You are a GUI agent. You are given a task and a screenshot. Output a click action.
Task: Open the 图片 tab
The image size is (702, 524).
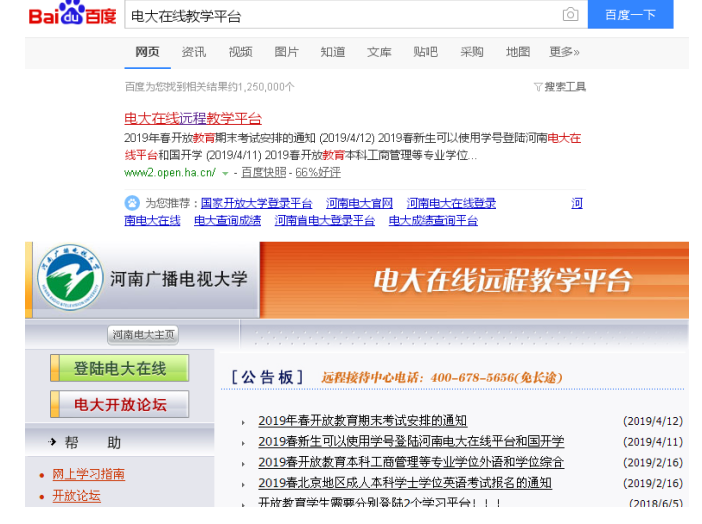point(287,52)
